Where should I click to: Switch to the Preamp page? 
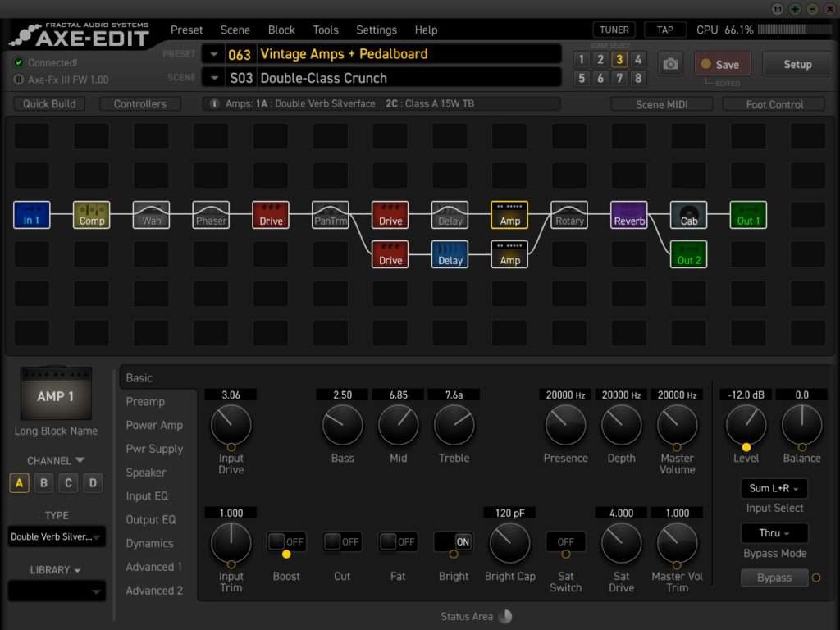tap(145, 401)
